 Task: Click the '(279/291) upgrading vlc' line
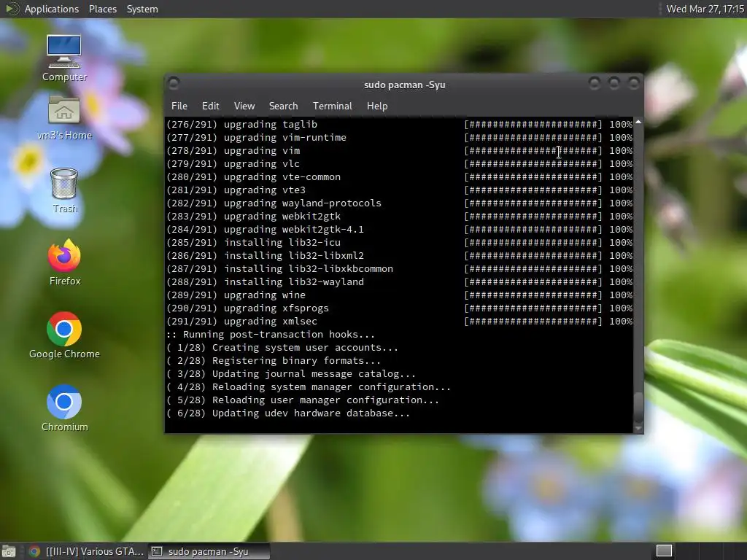(233, 164)
